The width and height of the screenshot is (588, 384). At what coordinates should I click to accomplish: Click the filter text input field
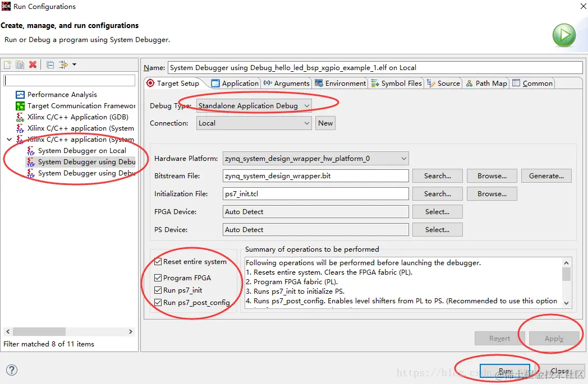point(70,81)
